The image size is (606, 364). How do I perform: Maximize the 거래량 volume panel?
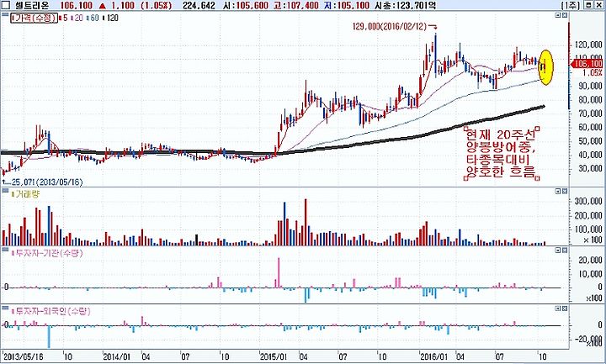tap(558, 191)
